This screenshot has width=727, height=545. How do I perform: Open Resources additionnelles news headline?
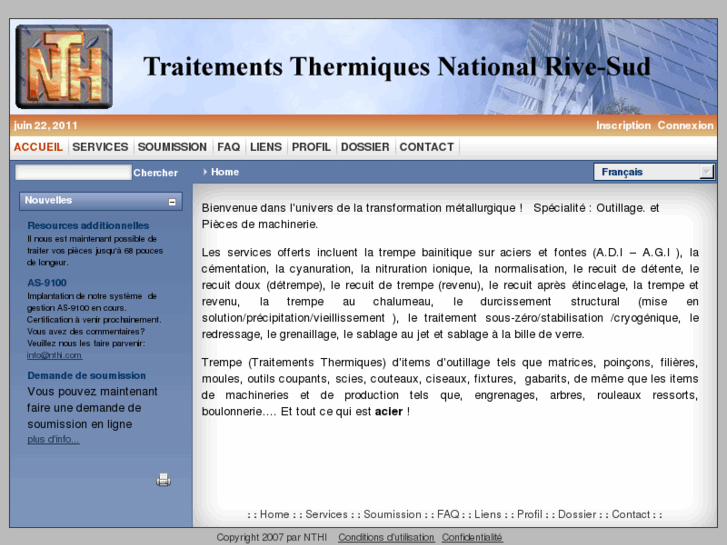88,225
